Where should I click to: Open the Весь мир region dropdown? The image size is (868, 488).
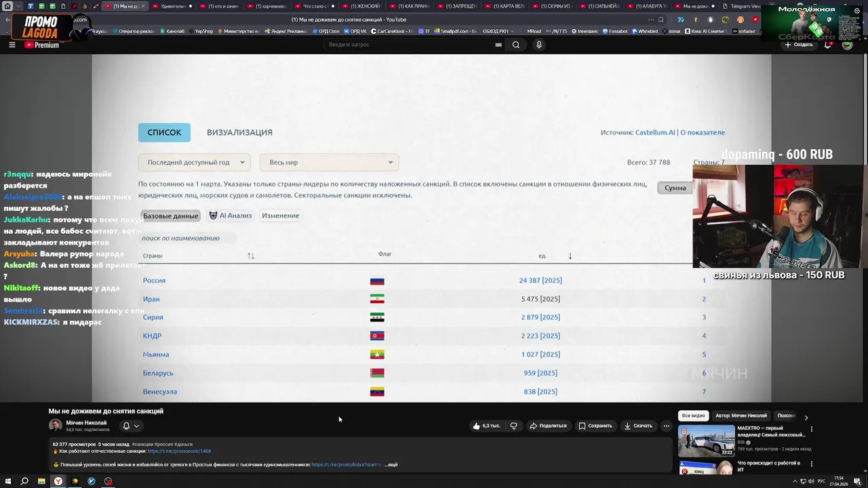point(329,162)
